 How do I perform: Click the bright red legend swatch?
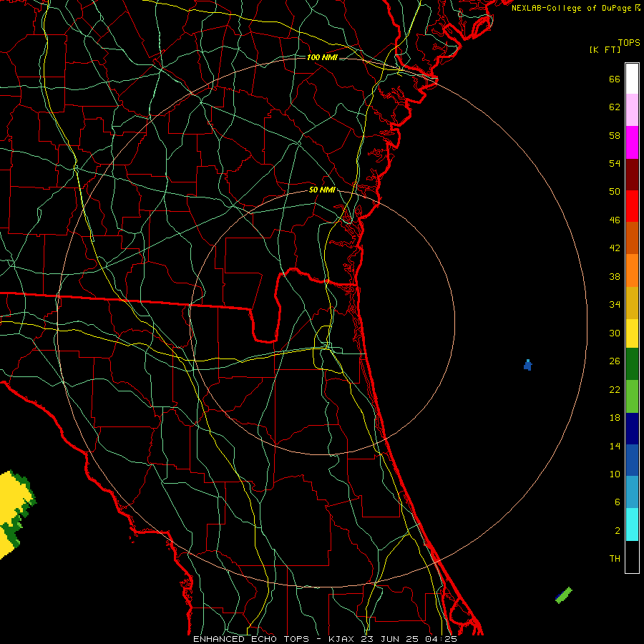[x=632, y=206]
